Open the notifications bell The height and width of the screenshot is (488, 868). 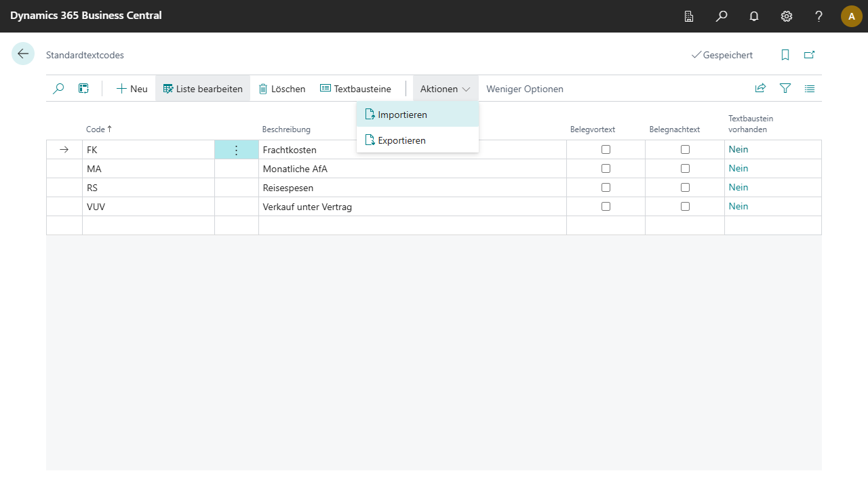[754, 16]
